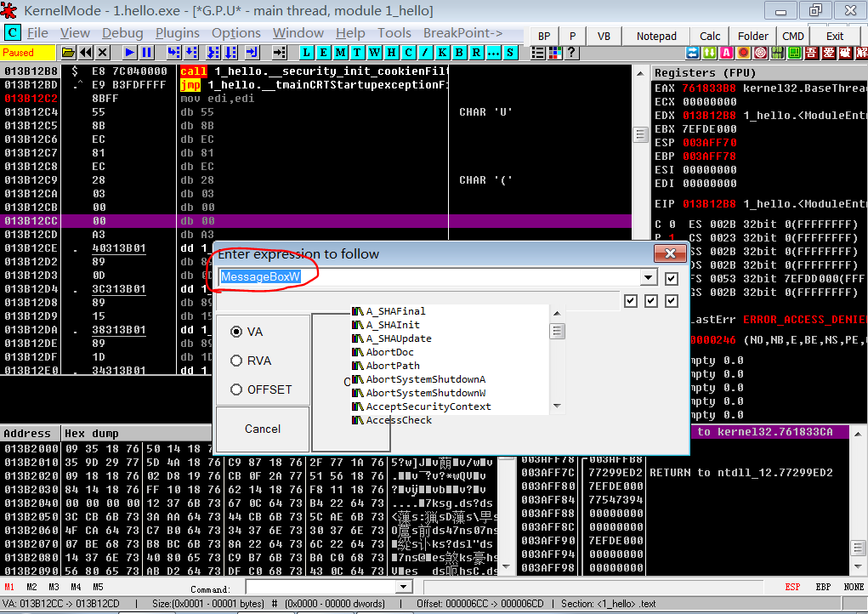Open CPU window with C icon
Image resolution: width=868 pixels, height=614 pixels.
tap(409, 53)
